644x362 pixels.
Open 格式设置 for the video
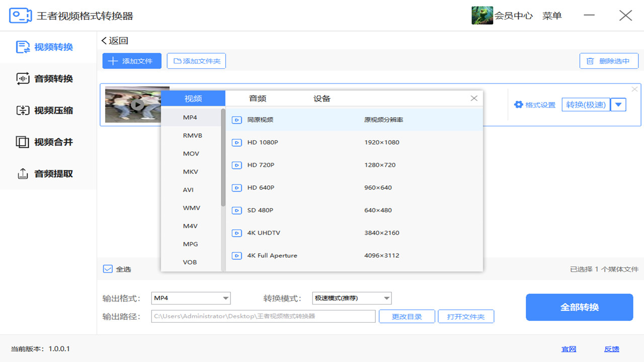click(x=535, y=105)
